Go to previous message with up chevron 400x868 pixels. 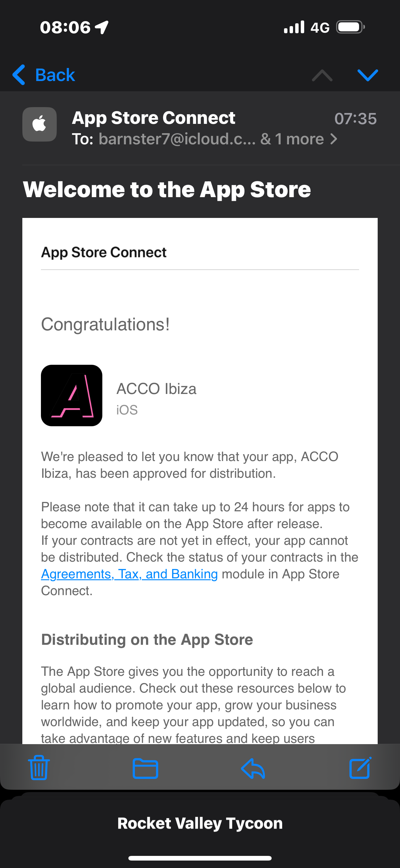pyautogui.click(x=322, y=75)
